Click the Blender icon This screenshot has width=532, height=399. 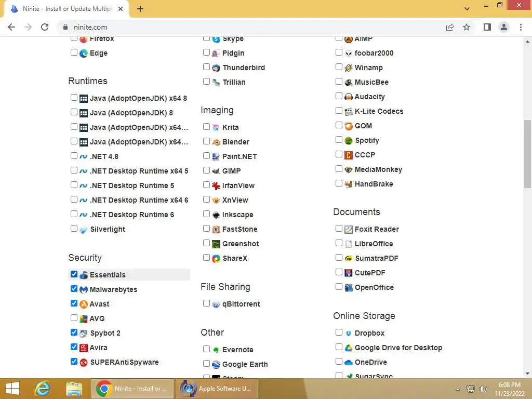[x=216, y=142]
